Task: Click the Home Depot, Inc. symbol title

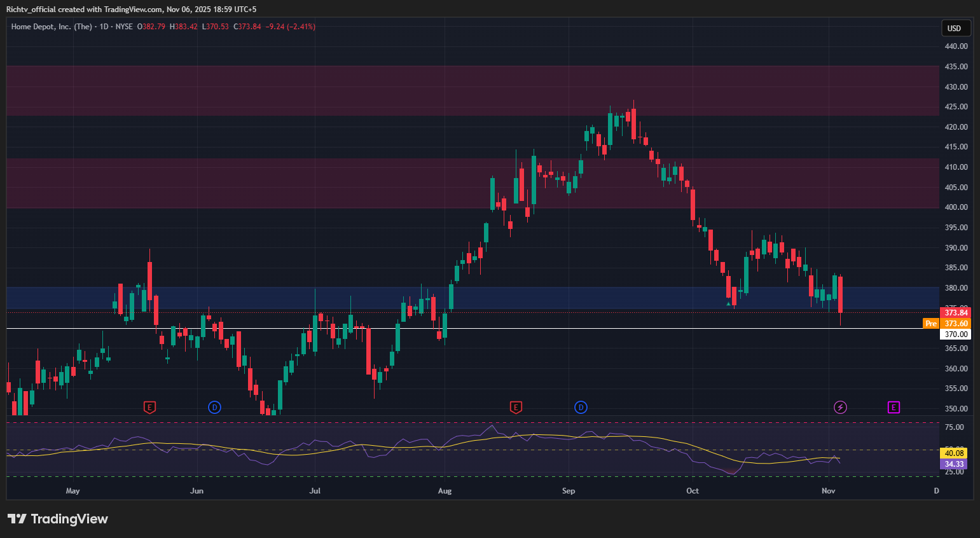Action: pyautogui.click(x=52, y=27)
